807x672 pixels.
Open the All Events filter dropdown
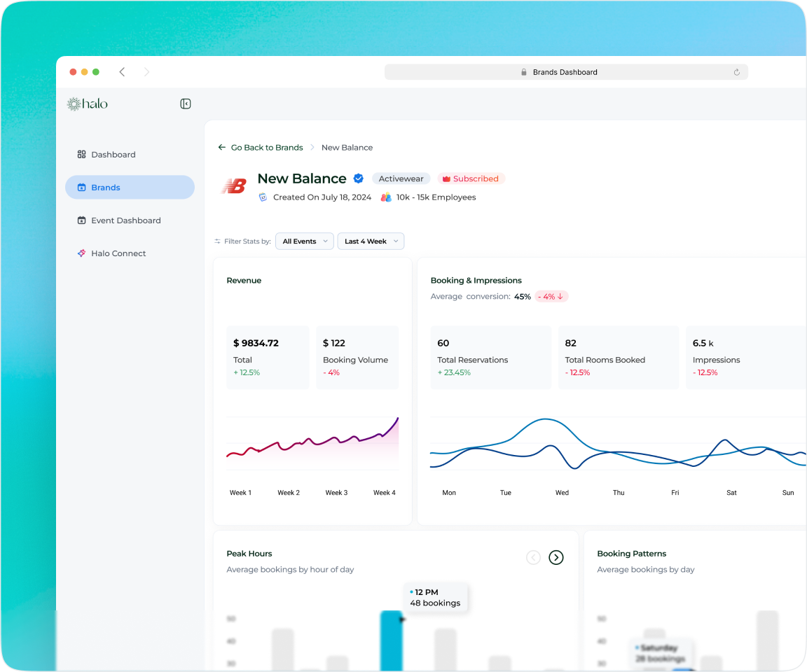click(305, 241)
